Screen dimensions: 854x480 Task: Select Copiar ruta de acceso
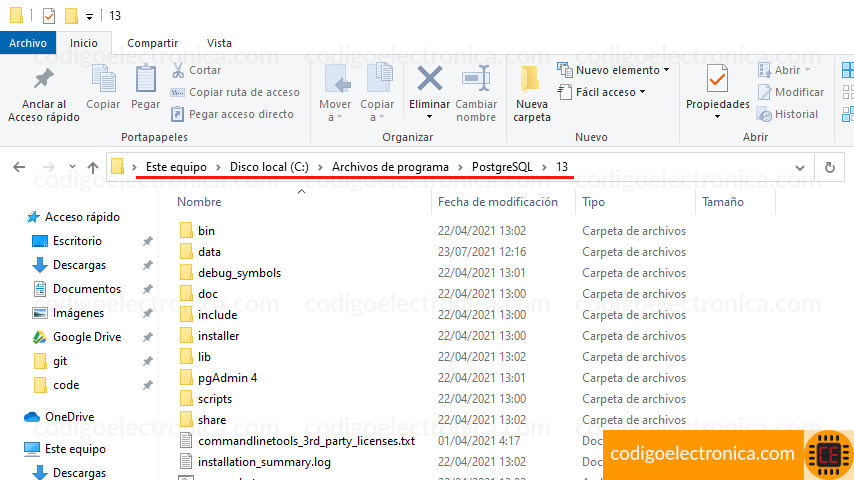235,92
